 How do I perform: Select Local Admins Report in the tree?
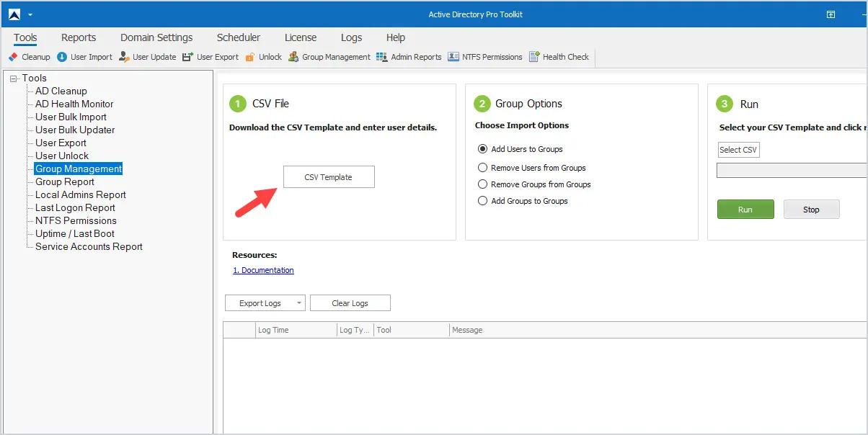81,194
